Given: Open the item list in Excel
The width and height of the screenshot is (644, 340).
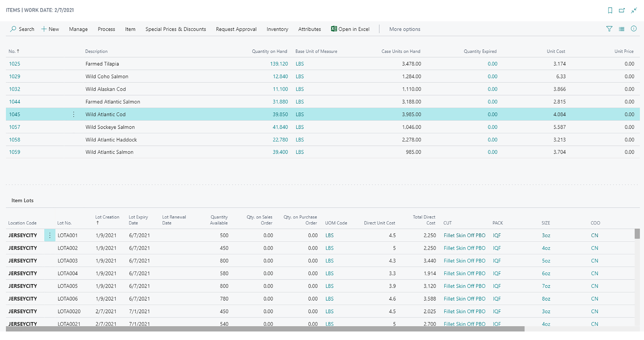Looking at the screenshot, I should (350, 29).
